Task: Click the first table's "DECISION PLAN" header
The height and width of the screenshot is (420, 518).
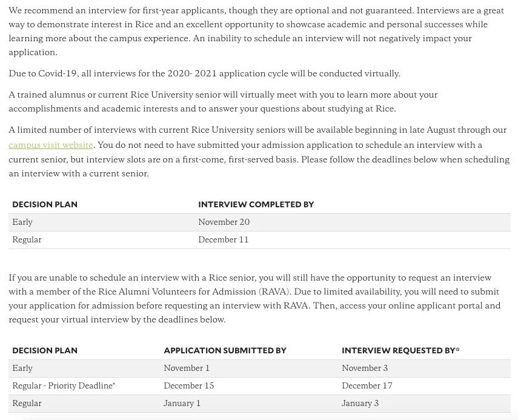Action: [x=45, y=205]
